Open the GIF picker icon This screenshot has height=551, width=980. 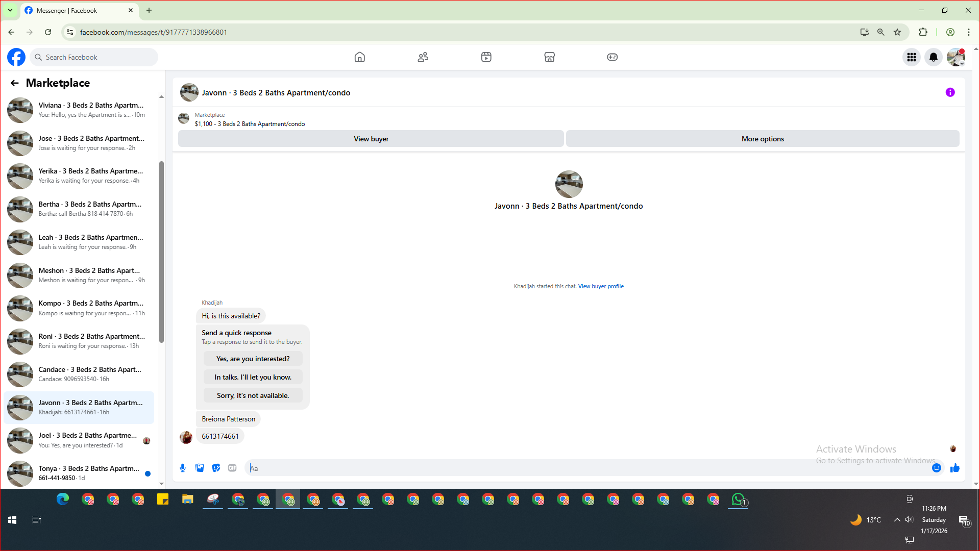point(232,468)
